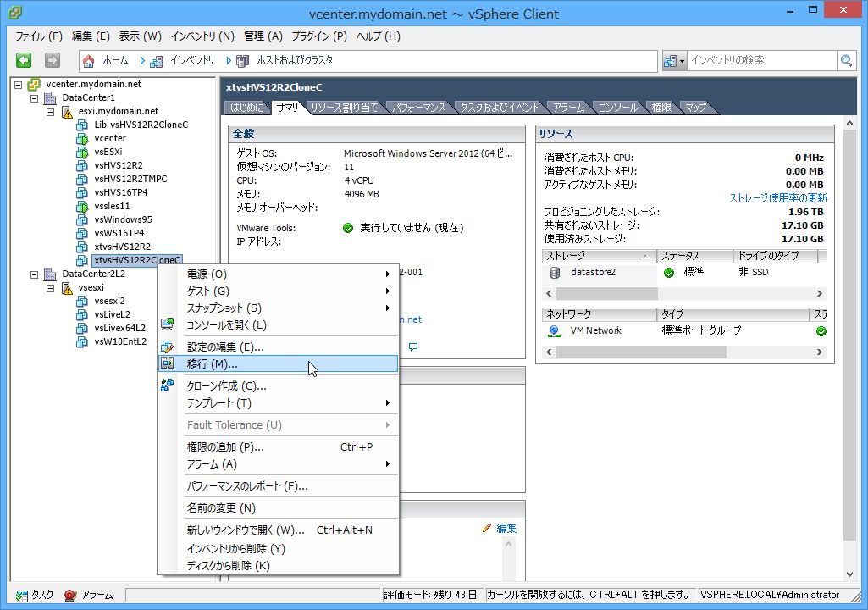Viewport: 868px width, 610px height.
Task: Select the Lib-vsHVS12R2CloneC tree item
Action: [x=141, y=125]
